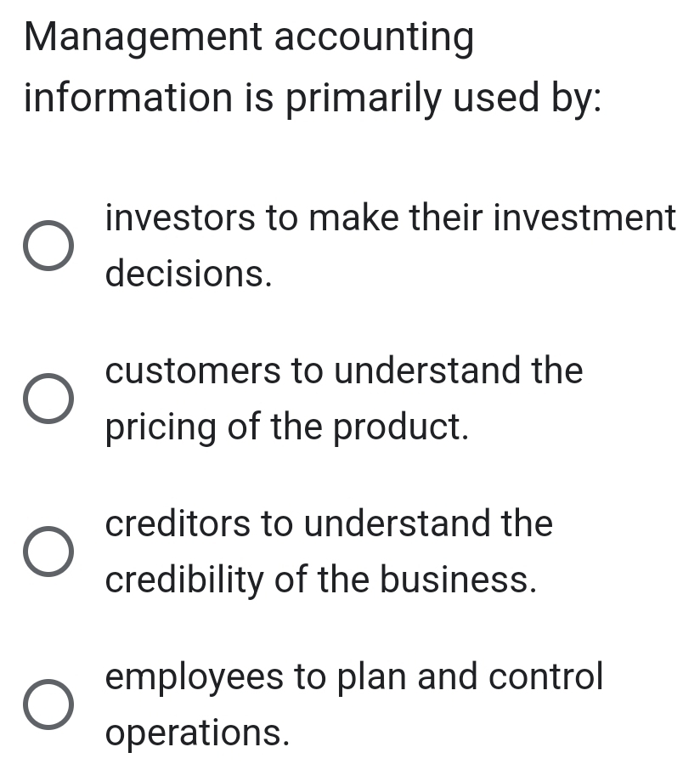Click the line "information is primarily used by:"

tap(313, 98)
